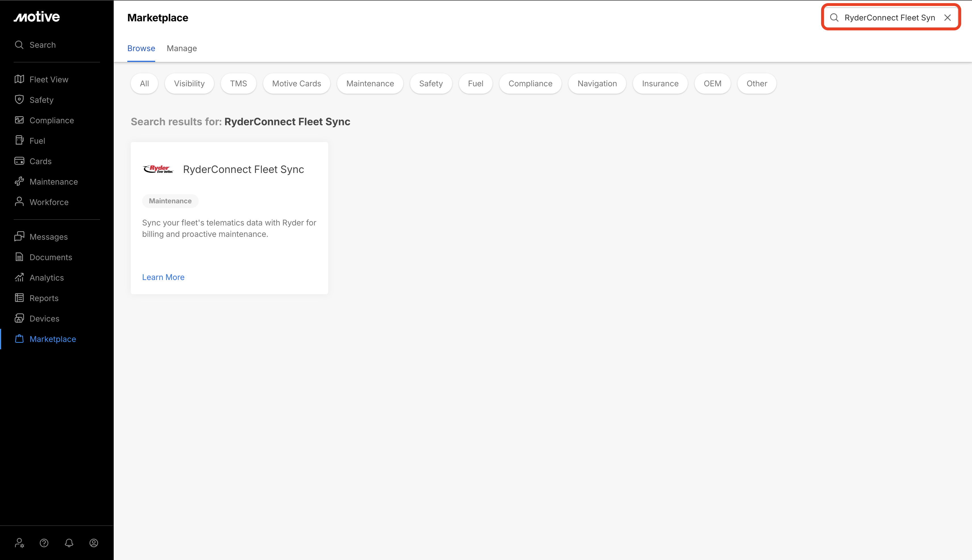972x560 pixels.
Task: Select the All category filter
Action: [144, 83]
